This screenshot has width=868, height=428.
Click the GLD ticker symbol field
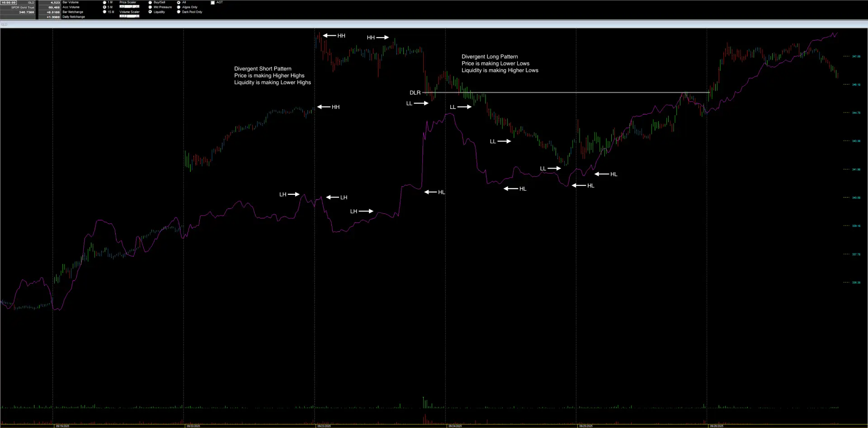[x=27, y=3]
